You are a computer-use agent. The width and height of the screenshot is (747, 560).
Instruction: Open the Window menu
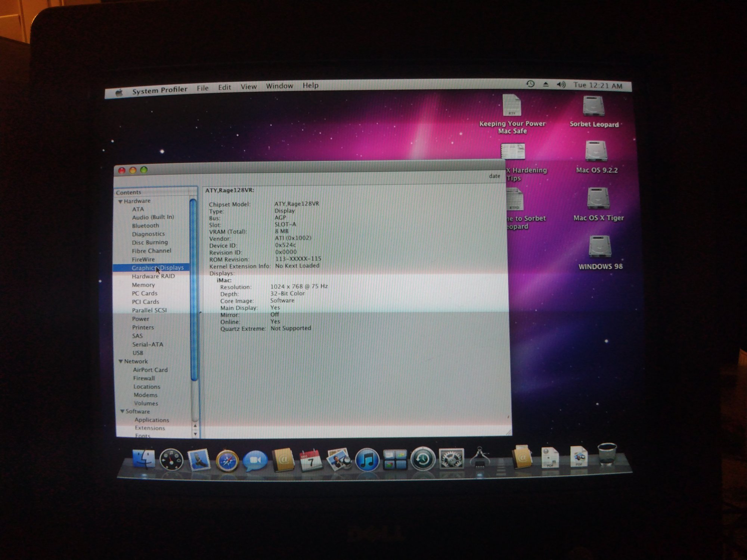(x=279, y=86)
